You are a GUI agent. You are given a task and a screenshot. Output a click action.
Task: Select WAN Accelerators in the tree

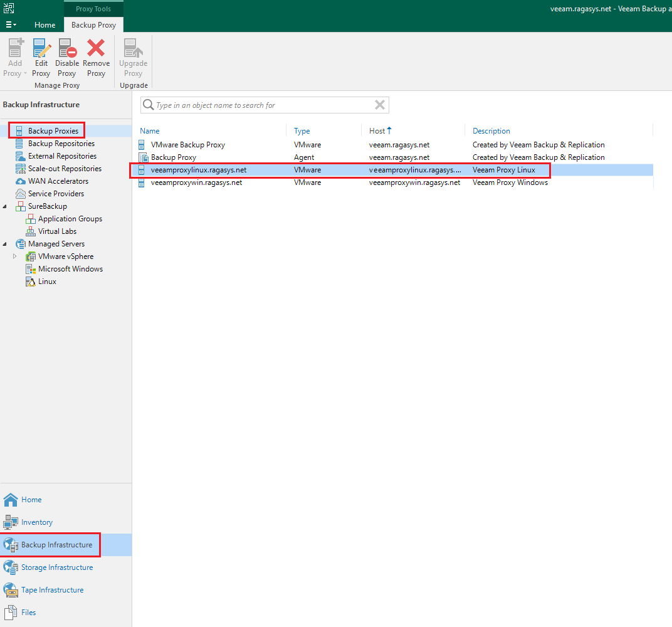(55, 181)
